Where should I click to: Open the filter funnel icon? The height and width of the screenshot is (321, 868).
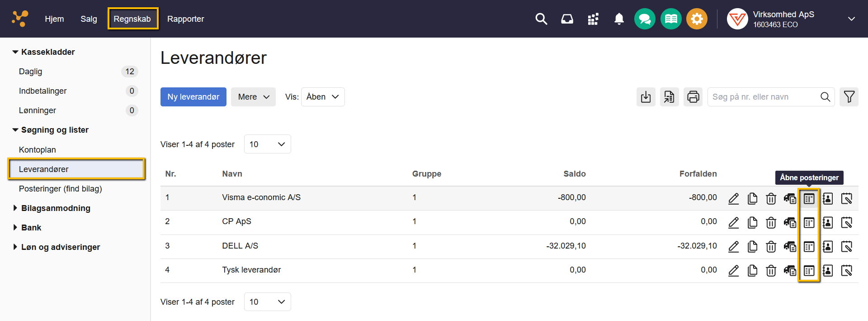click(x=849, y=97)
